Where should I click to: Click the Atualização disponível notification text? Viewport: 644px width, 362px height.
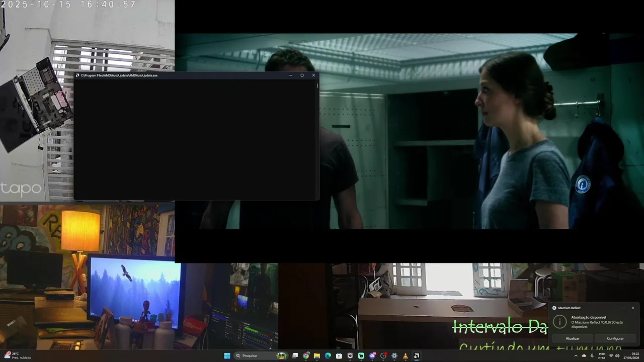coord(589,317)
